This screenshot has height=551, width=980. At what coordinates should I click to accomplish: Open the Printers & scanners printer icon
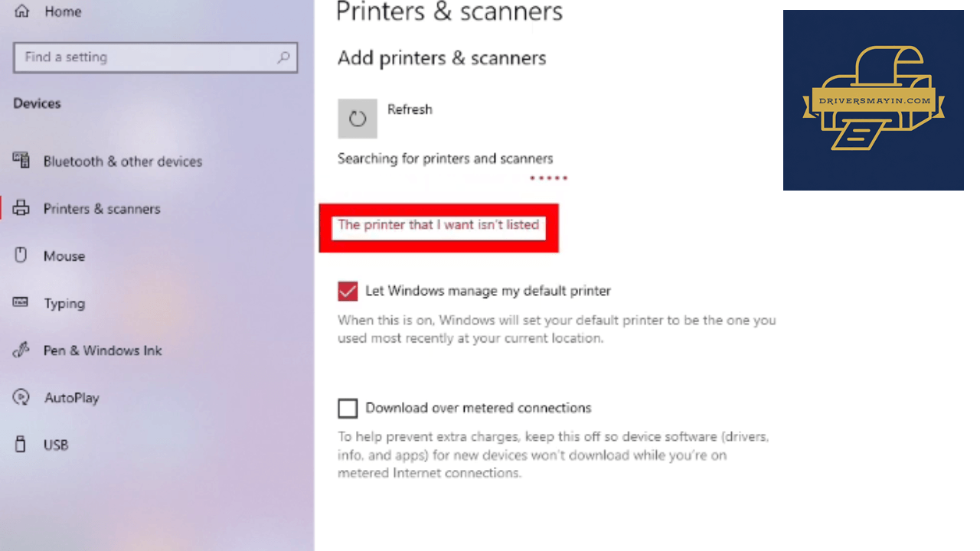[x=21, y=208]
